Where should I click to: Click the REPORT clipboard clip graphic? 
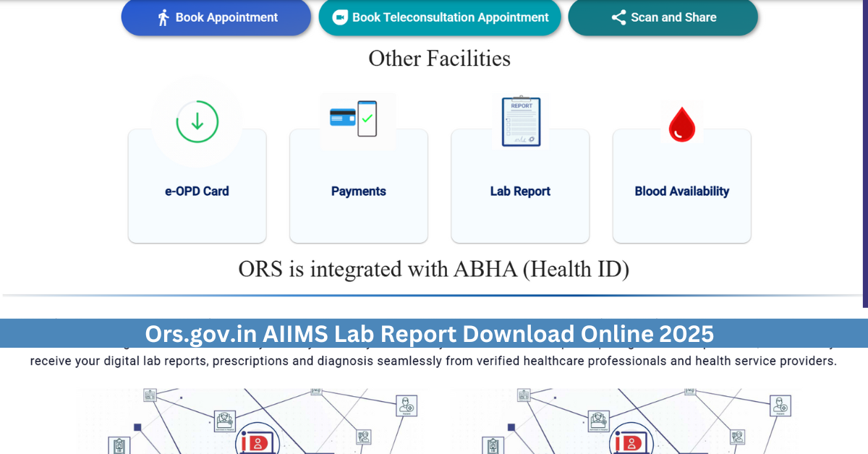coord(520,100)
